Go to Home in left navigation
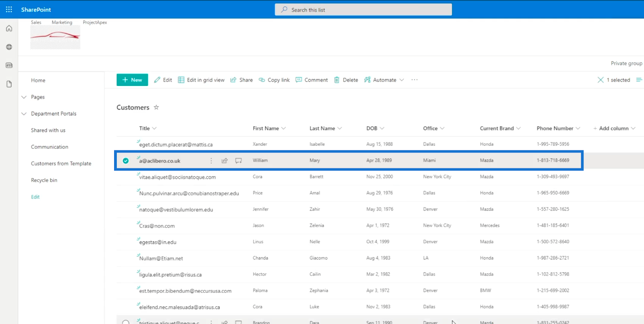644x324 pixels. pos(38,80)
